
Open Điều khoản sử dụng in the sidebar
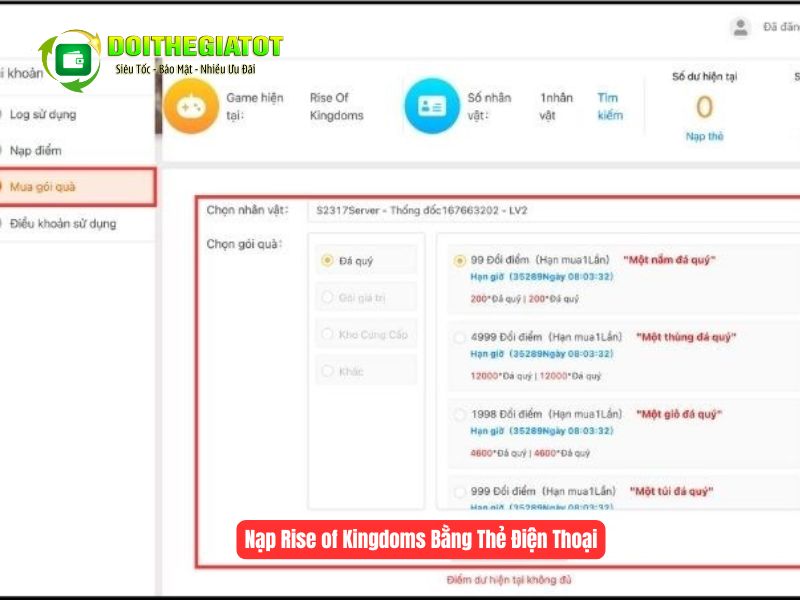(x=63, y=223)
